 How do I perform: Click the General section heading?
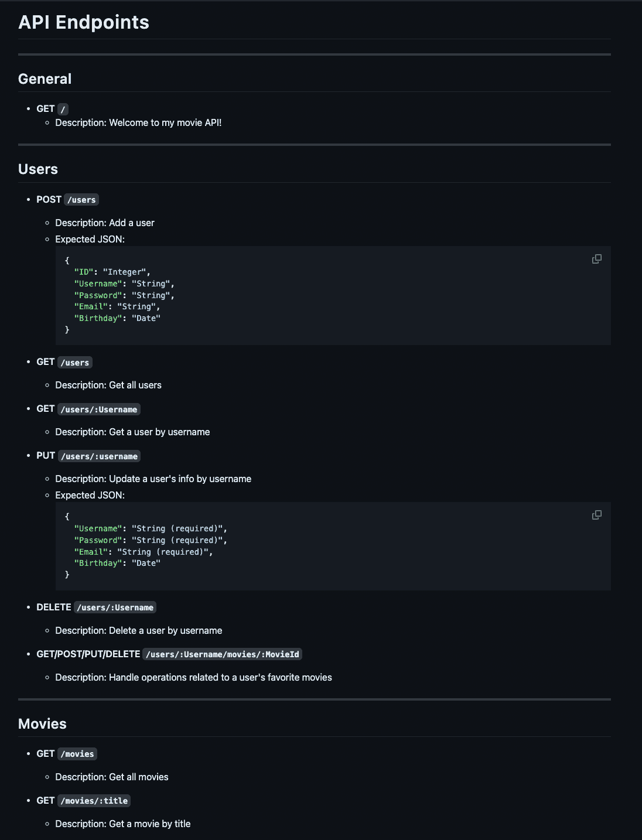45,79
